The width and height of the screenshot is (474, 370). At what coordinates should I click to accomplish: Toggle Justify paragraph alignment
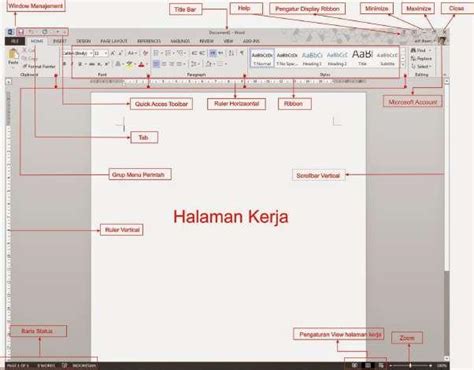pos(180,64)
